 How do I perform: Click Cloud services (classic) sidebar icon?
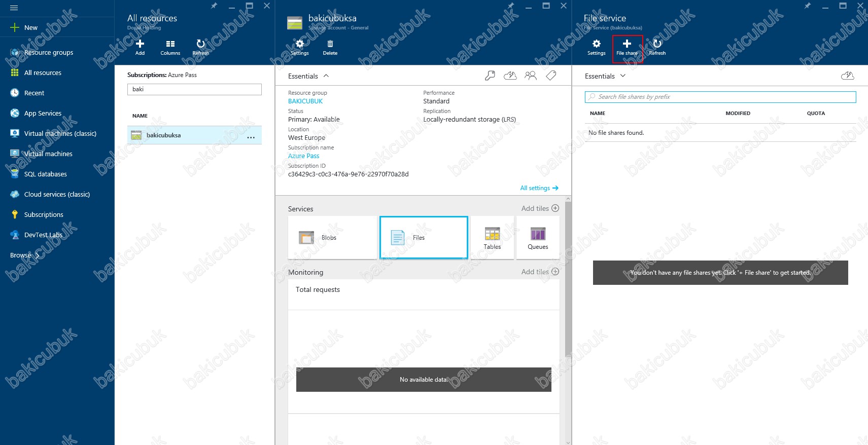coord(15,194)
